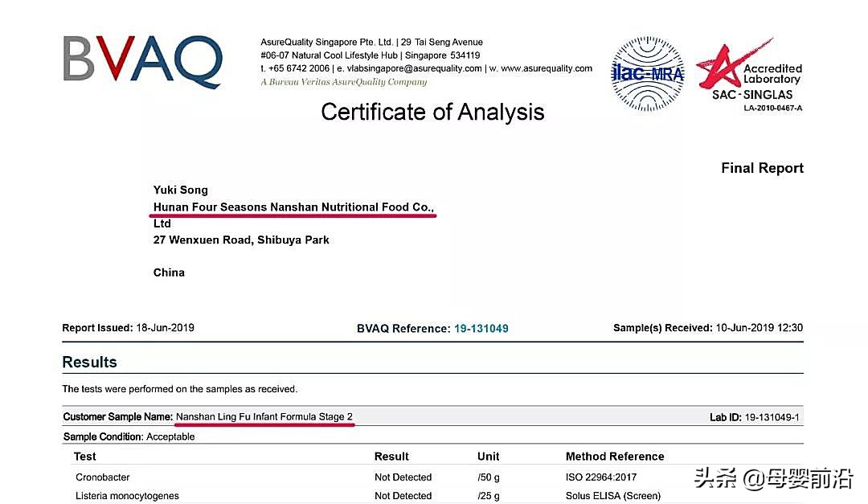Click the '/25 g' unit cell
The height and width of the screenshot is (504, 868).
click(x=489, y=496)
